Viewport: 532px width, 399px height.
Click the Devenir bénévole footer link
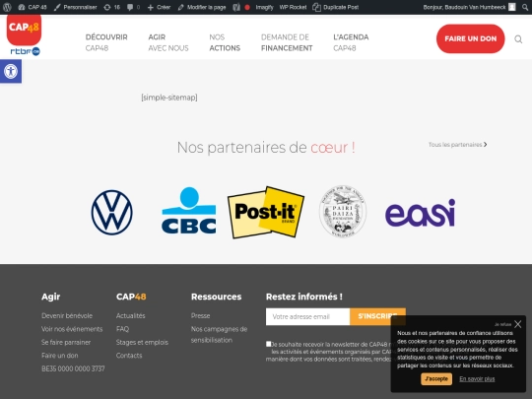coord(67,316)
